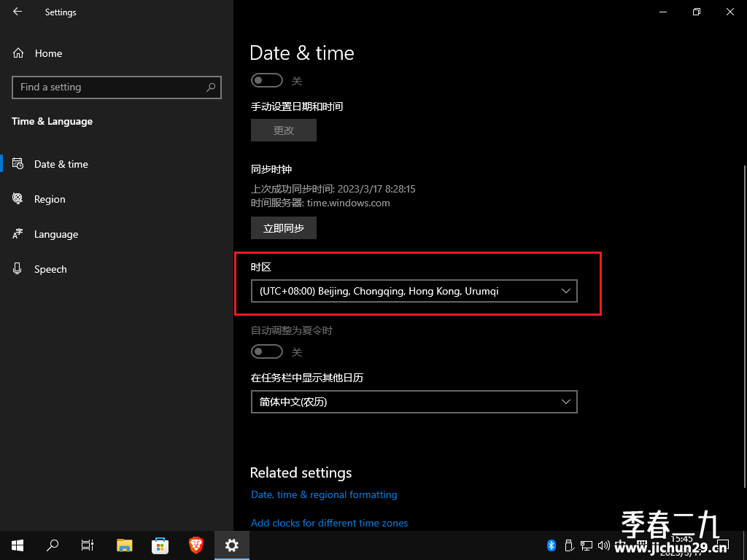Expand the 时区 time zone dropdown
Viewport: 747px width, 560px height.
tap(414, 291)
